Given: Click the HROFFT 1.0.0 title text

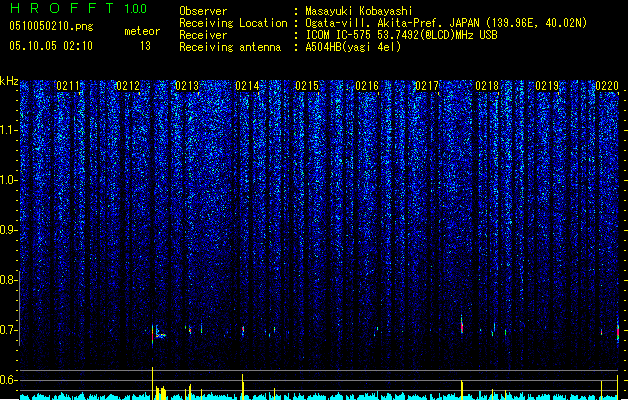Looking at the screenshot, I should pyautogui.click(x=79, y=8).
